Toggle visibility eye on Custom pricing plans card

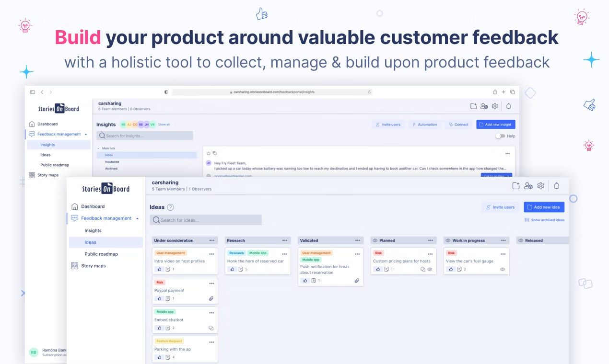click(x=430, y=270)
